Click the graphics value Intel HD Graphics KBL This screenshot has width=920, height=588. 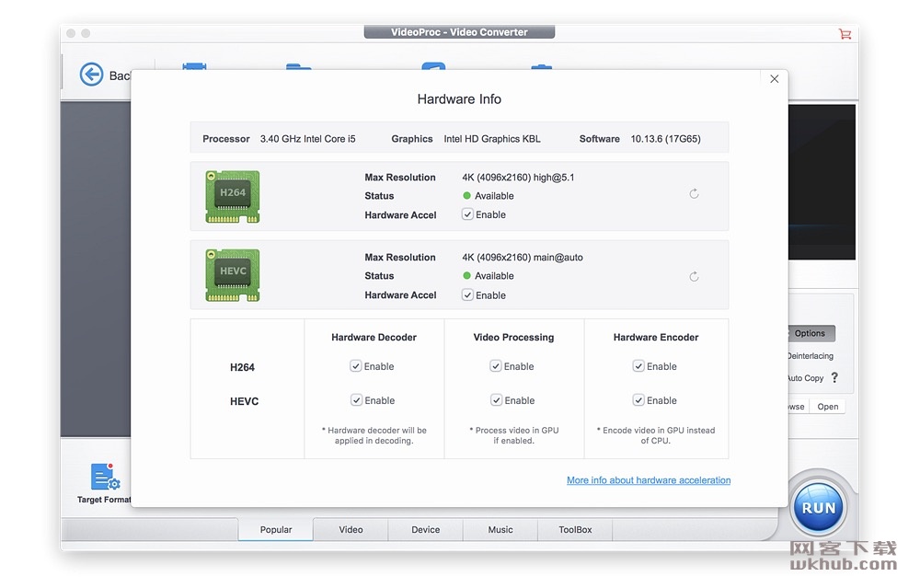[x=492, y=139]
